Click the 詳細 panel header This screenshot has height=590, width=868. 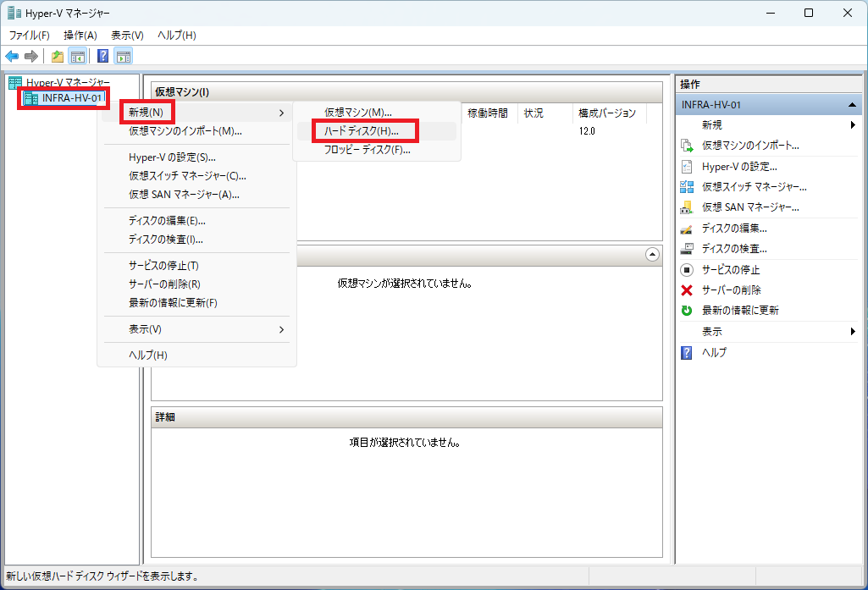point(406,417)
